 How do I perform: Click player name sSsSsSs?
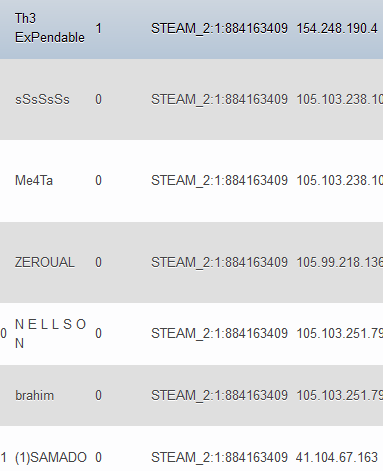coord(42,99)
